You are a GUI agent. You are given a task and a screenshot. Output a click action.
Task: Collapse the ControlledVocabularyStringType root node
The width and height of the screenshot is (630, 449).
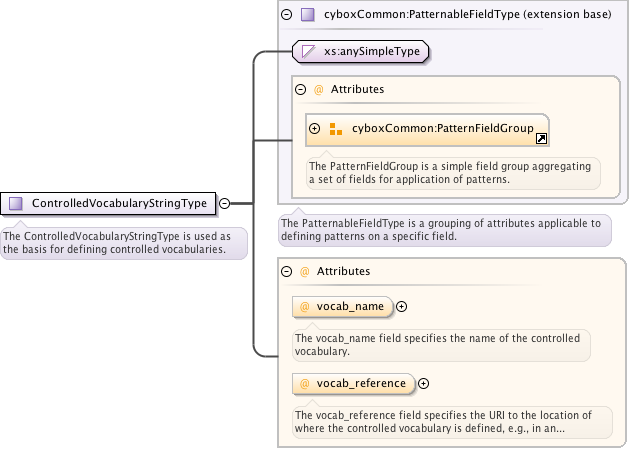click(x=224, y=203)
